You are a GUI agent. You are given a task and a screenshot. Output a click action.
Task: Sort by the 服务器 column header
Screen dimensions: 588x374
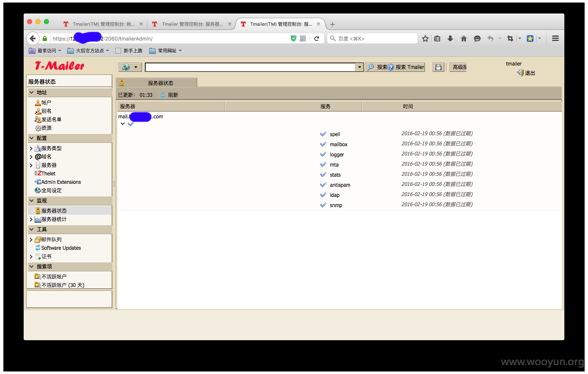[x=171, y=106]
